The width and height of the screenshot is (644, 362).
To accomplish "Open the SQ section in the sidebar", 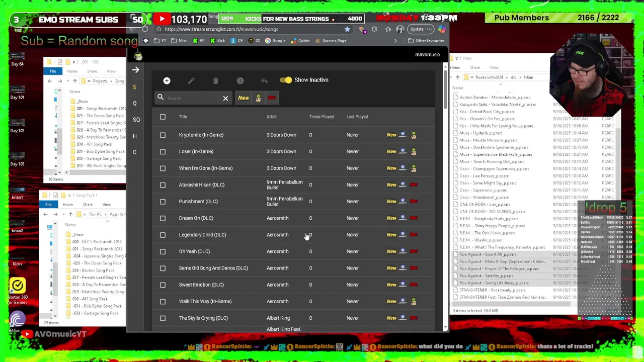I will click(x=136, y=120).
